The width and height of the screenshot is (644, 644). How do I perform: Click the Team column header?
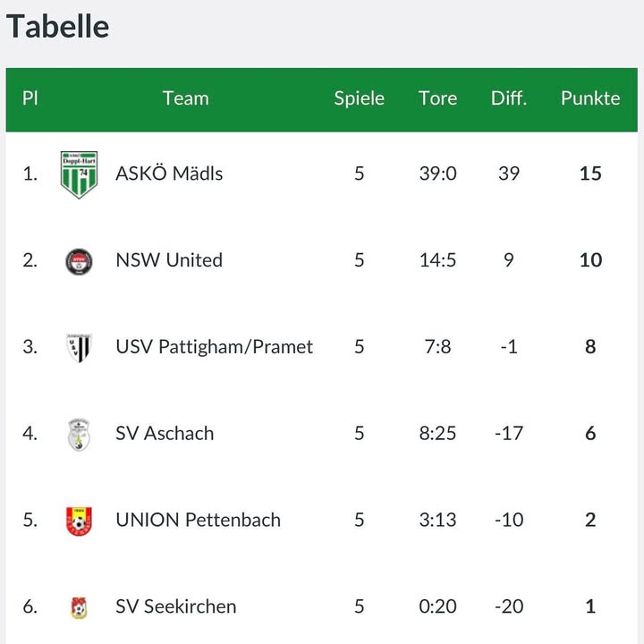point(185,98)
